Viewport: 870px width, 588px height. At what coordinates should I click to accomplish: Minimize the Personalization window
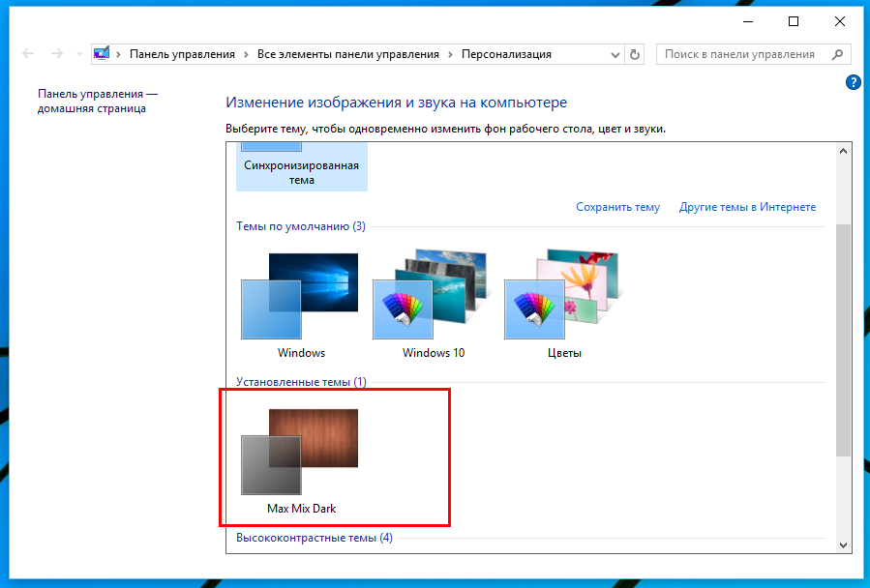point(748,21)
